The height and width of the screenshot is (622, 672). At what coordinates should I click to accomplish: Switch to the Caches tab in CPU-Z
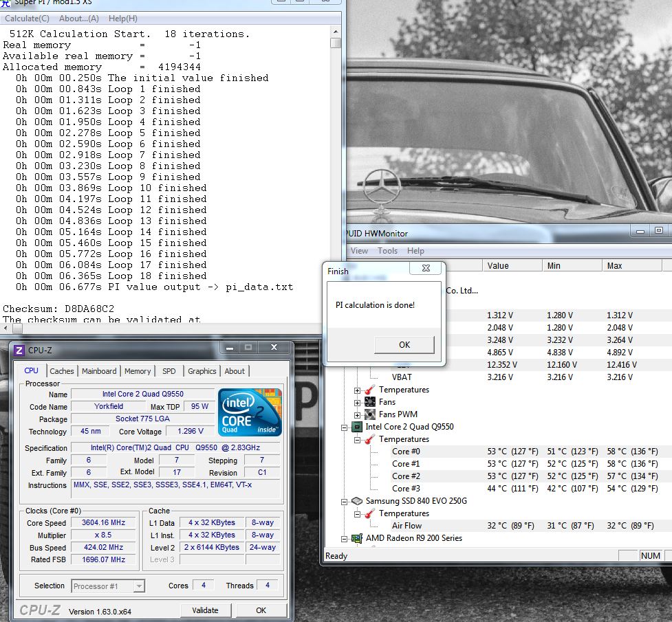click(62, 371)
